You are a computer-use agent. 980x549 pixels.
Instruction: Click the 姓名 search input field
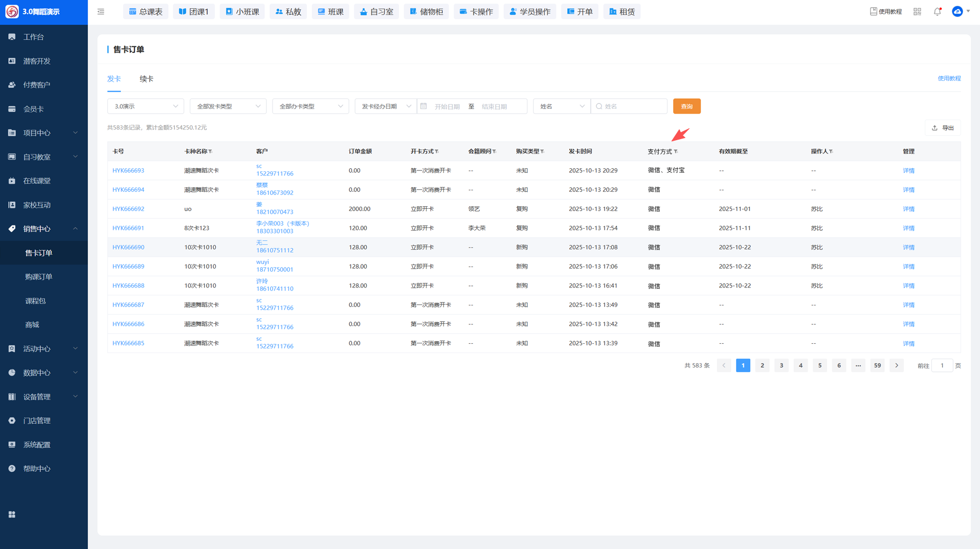tap(633, 106)
